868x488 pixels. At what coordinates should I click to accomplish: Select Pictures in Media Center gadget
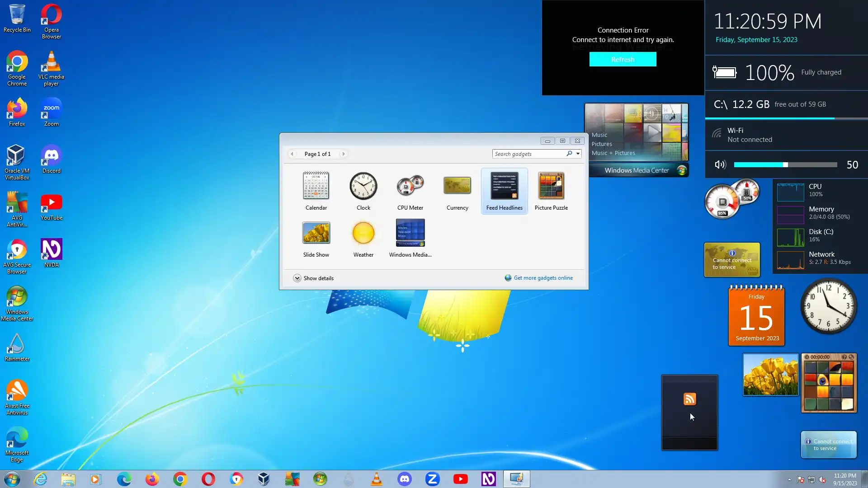[602, 144]
